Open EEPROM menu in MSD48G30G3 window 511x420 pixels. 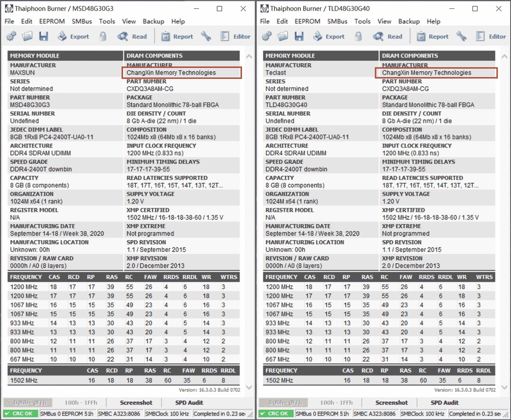[x=52, y=21]
